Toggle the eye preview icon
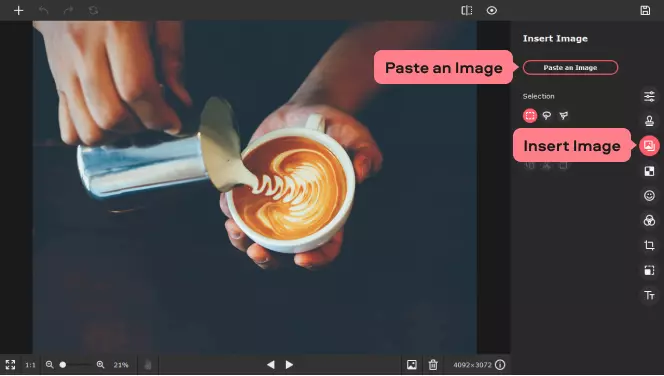Image resolution: width=664 pixels, height=376 pixels. (492, 11)
